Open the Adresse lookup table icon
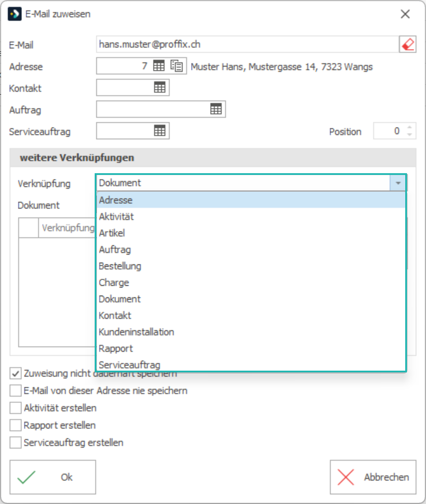The width and height of the screenshot is (426, 504). [159, 66]
